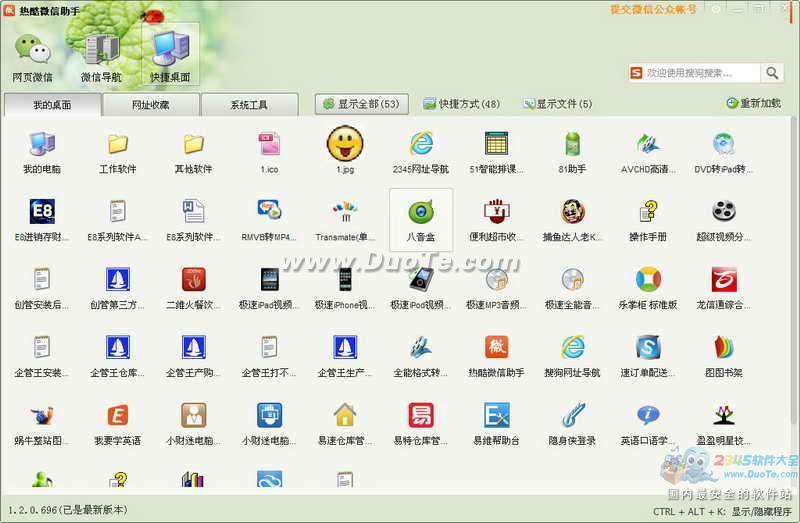
Task: Launch the Transmate shortcut
Action: pos(345,220)
